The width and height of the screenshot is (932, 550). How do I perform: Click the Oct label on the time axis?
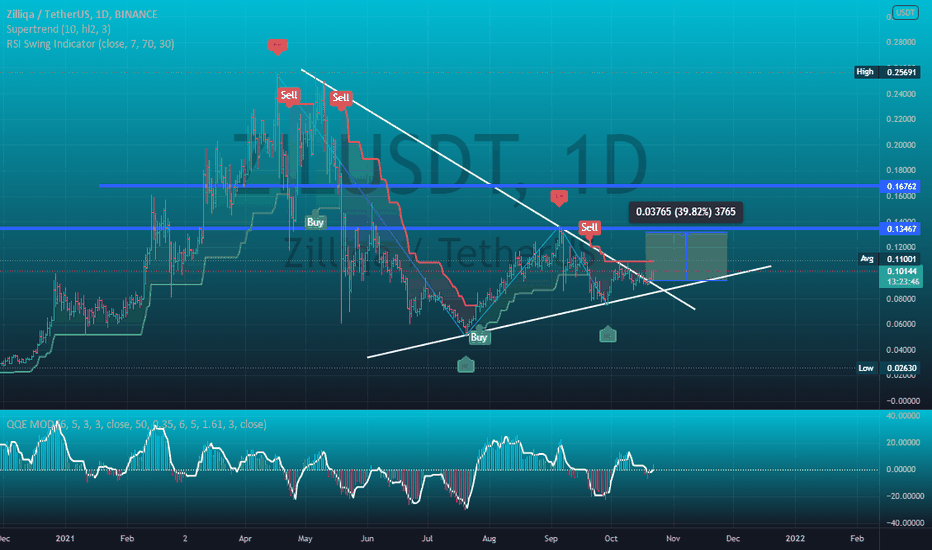click(x=611, y=539)
